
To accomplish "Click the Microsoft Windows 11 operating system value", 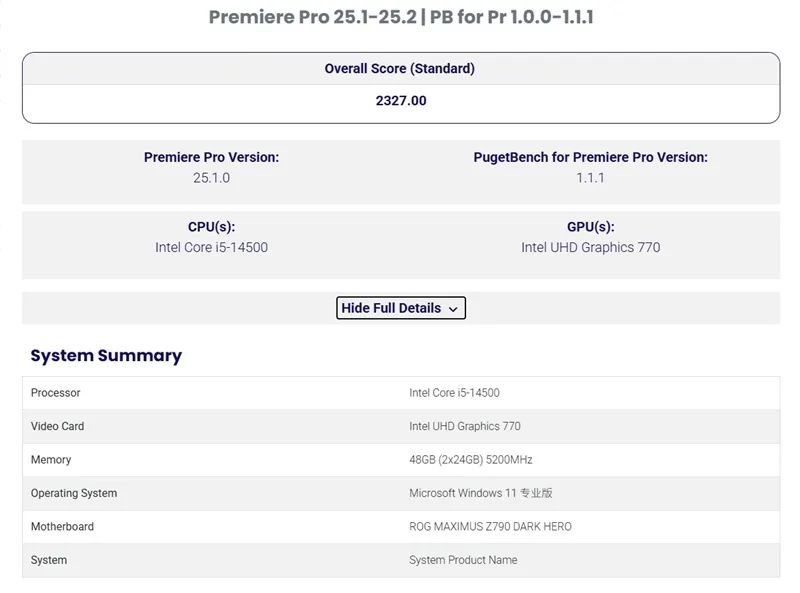I will [481, 493].
